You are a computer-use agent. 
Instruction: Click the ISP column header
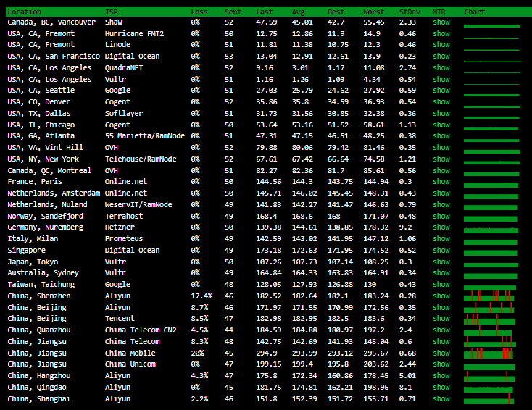coord(111,12)
